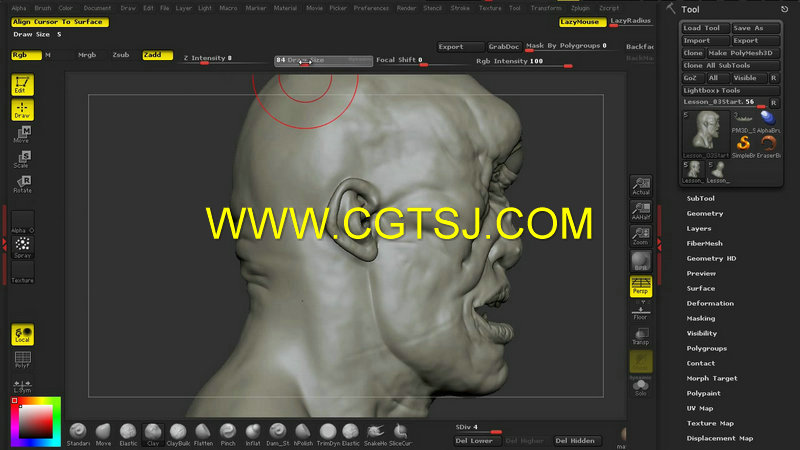Expand the UV Map section
Image resolution: width=800 pixels, height=450 pixels.
pyautogui.click(x=699, y=408)
